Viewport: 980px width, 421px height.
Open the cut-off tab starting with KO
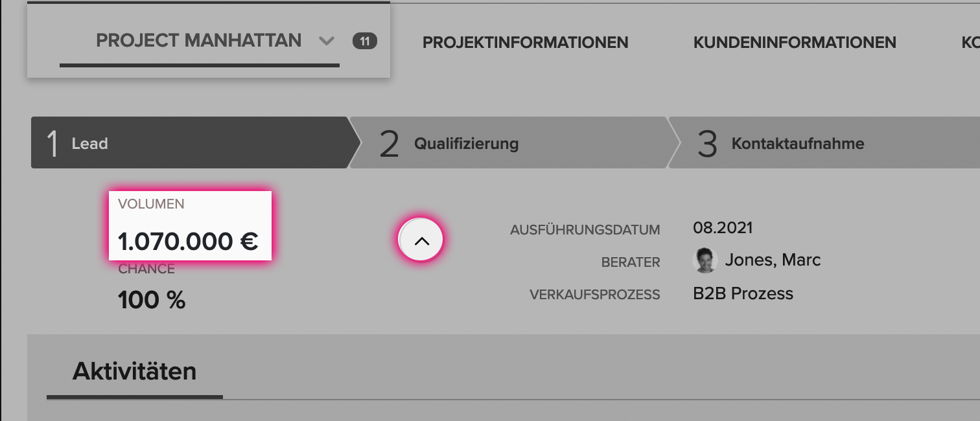(x=970, y=43)
